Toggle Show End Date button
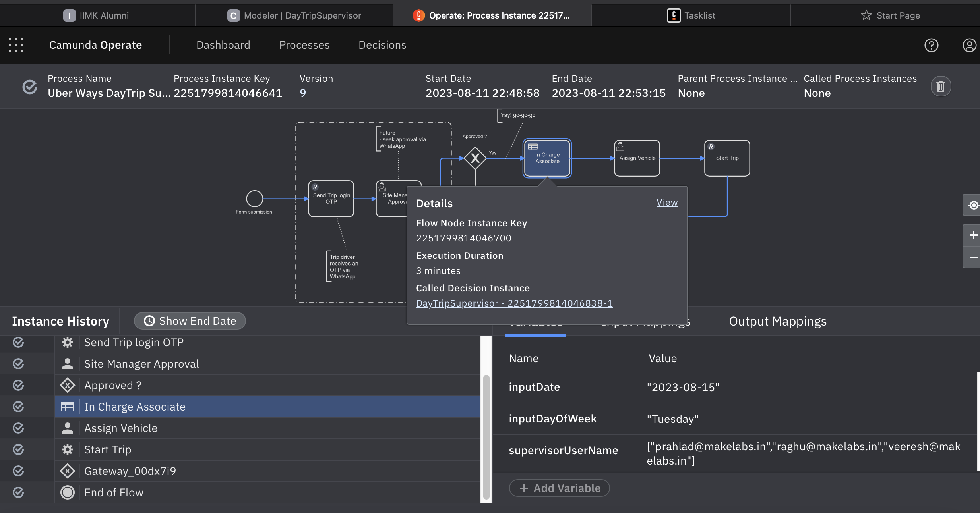 tap(190, 321)
